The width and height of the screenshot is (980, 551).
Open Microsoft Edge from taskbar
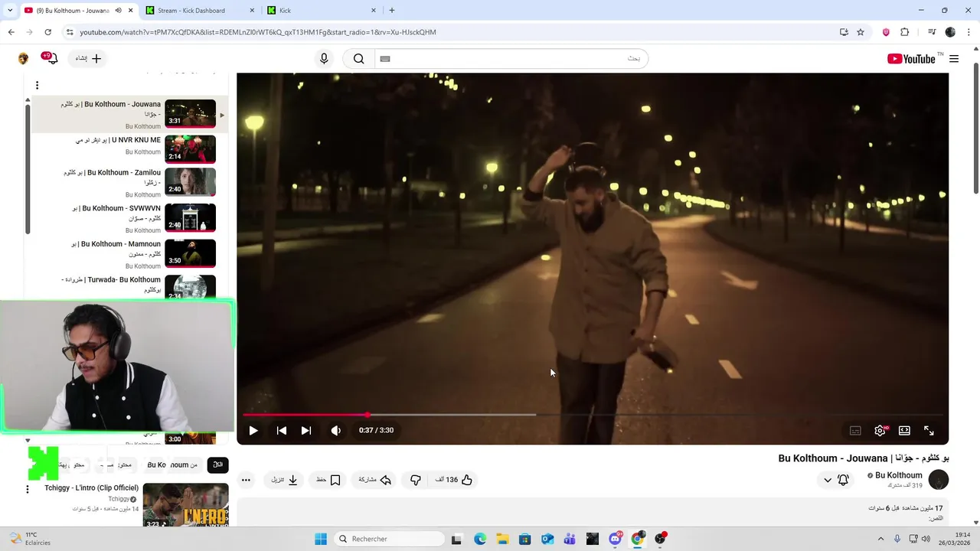tap(480, 539)
